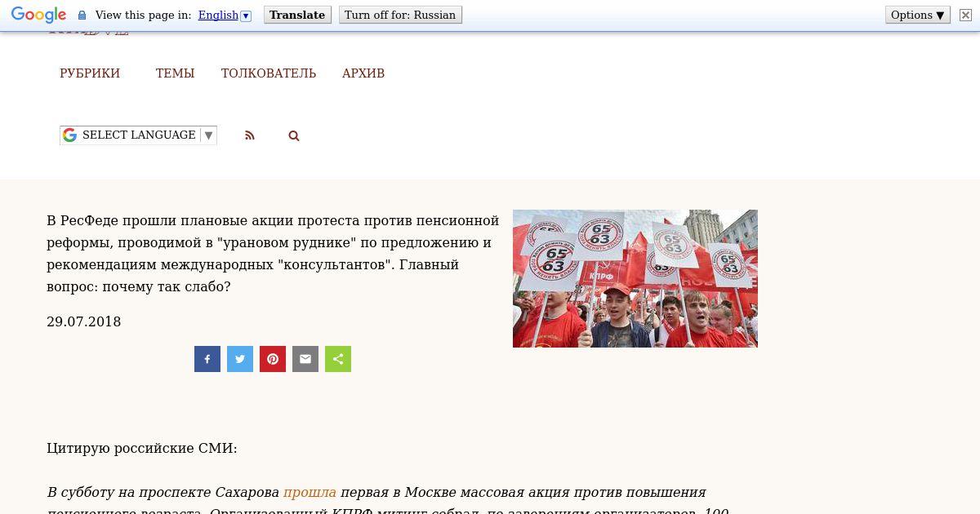The height and width of the screenshot is (514, 980).
Task: Close the Google Translate bar
Action: [965, 15]
